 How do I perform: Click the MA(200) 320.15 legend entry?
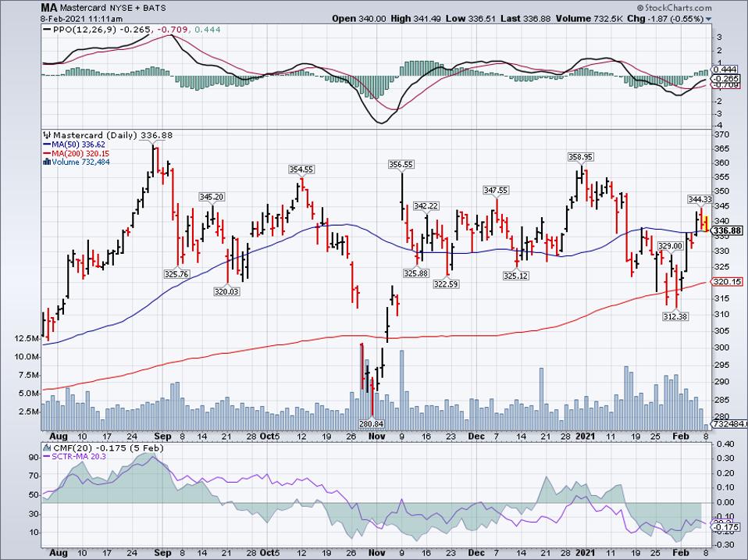pos(76,154)
